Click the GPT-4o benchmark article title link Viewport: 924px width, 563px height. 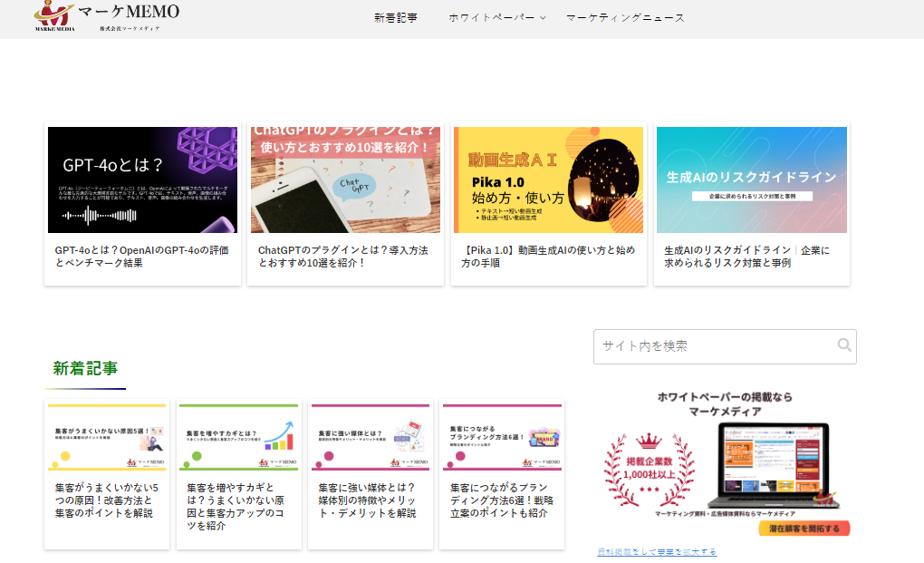coord(142,257)
